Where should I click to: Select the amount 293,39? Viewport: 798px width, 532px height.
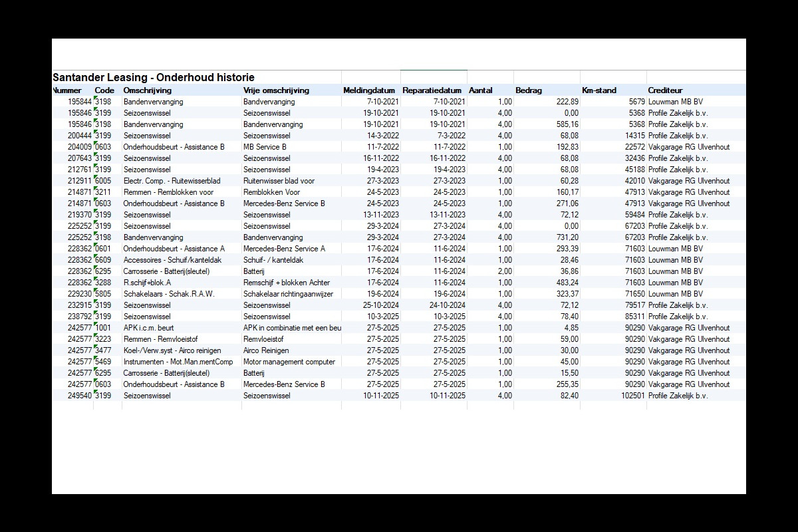(567, 249)
